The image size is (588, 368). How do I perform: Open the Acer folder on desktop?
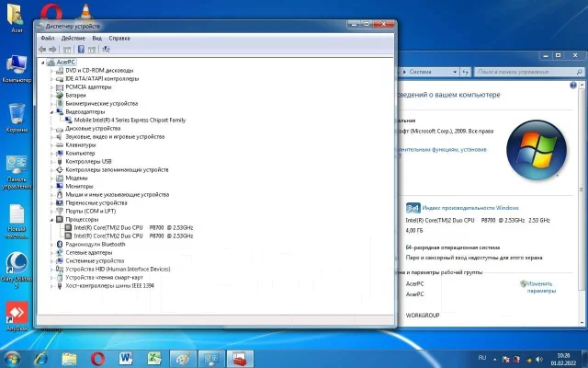tap(16, 18)
